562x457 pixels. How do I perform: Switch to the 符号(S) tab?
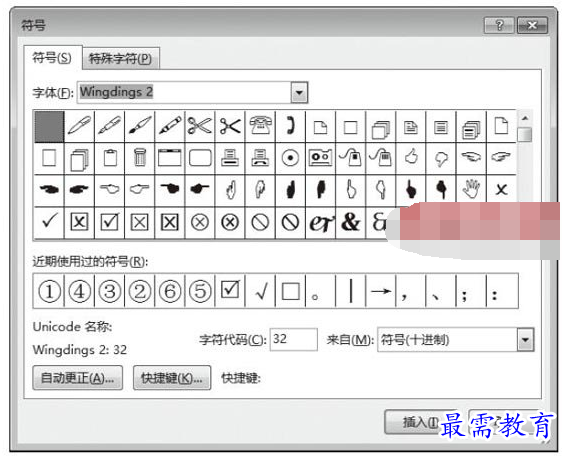click(x=52, y=57)
